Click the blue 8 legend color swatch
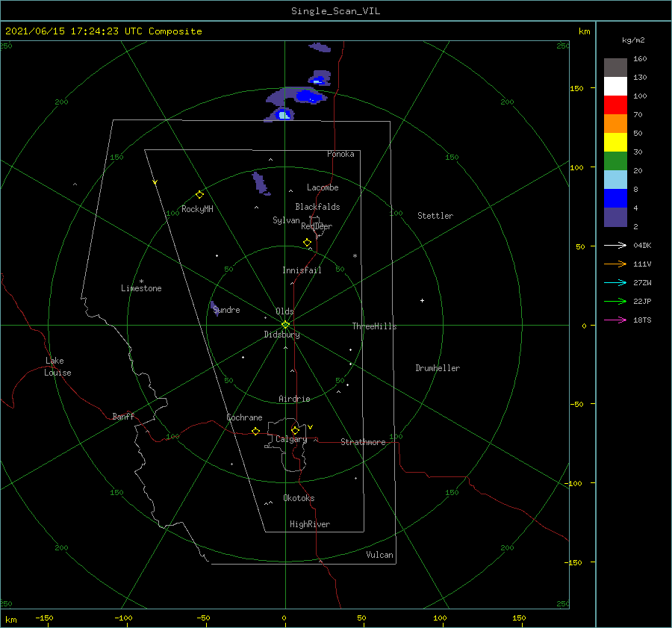The height and width of the screenshot is (628, 672). point(615,198)
